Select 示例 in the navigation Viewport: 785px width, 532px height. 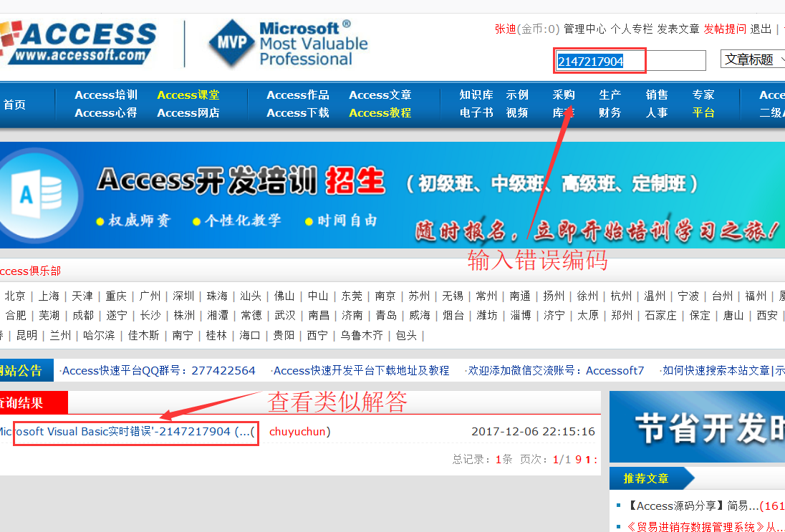click(x=517, y=95)
